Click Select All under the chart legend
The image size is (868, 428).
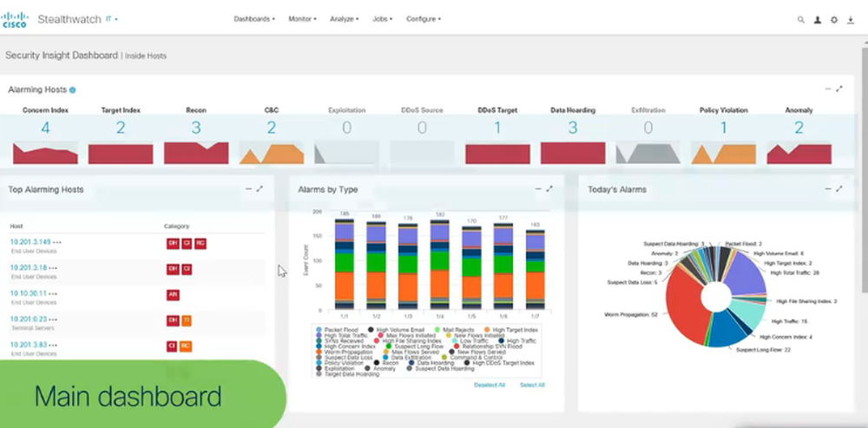click(532, 385)
